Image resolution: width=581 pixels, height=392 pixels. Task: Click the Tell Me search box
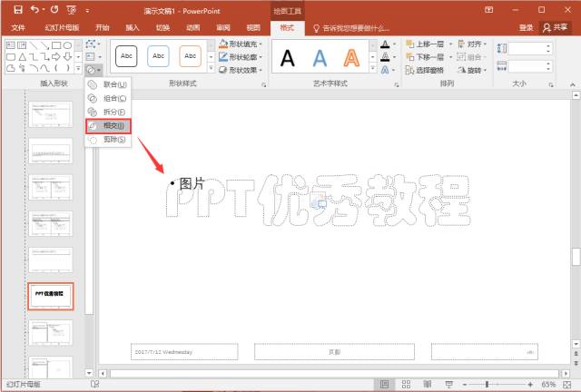(x=351, y=28)
